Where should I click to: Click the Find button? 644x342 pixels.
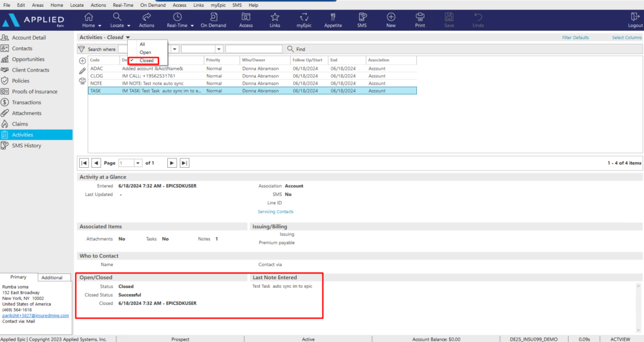pyautogui.click(x=296, y=49)
